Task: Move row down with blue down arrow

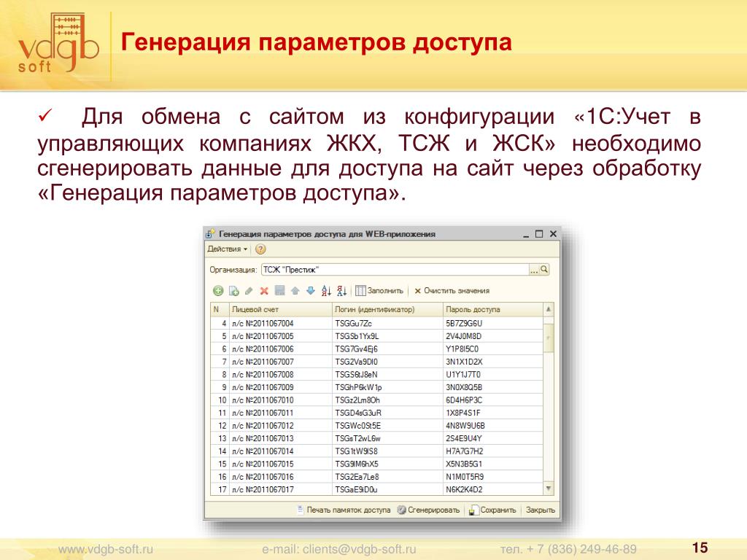Action: tap(311, 291)
